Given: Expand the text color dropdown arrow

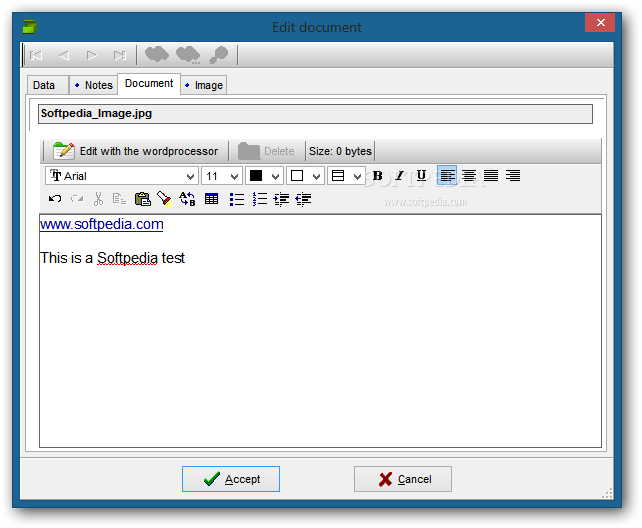Looking at the screenshot, I should 276,176.
